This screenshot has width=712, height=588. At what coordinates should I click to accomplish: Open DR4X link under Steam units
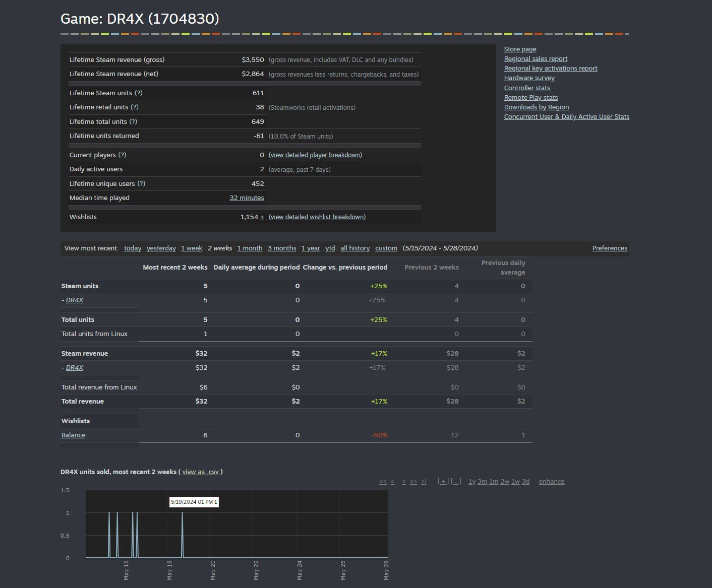[x=75, y=300]
